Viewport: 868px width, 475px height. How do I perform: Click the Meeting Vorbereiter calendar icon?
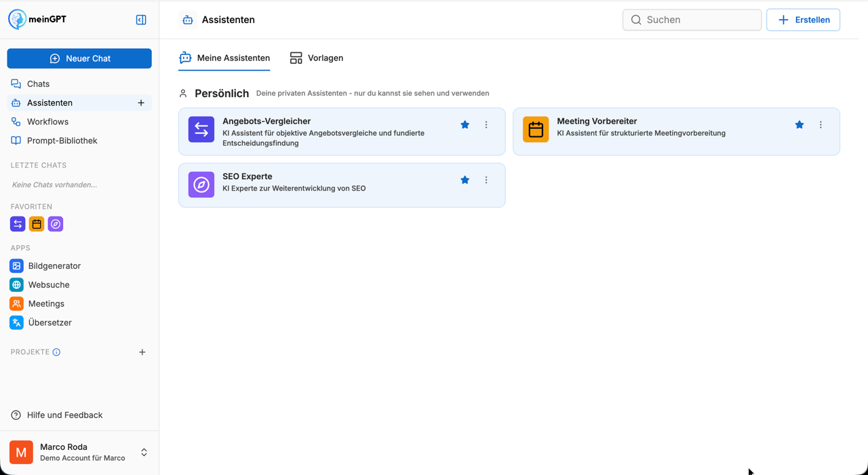point(536,130)
